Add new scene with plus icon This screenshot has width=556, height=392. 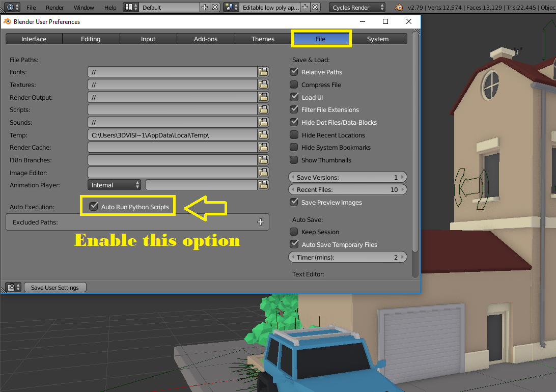(x=305, y=7)
